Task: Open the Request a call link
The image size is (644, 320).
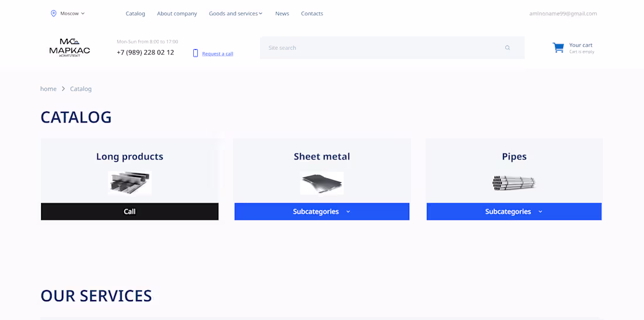Action: coord(218,54)
